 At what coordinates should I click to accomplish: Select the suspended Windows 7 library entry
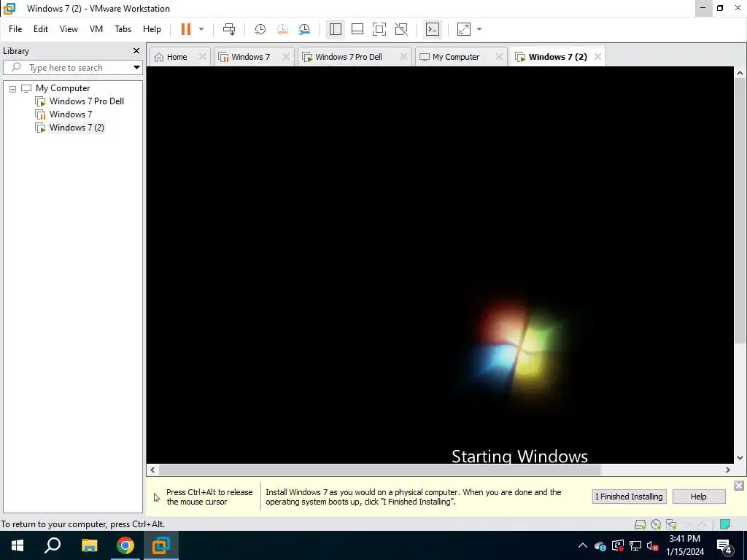(71, 114)
